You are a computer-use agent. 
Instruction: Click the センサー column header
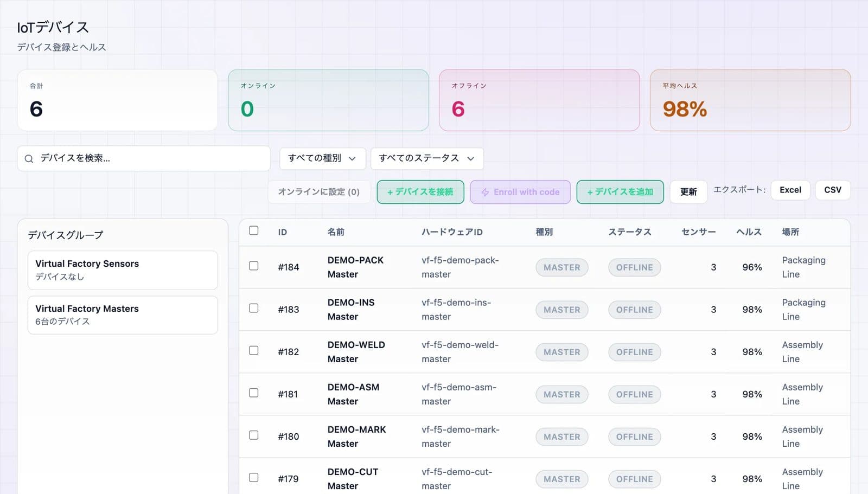coord(699,232)
